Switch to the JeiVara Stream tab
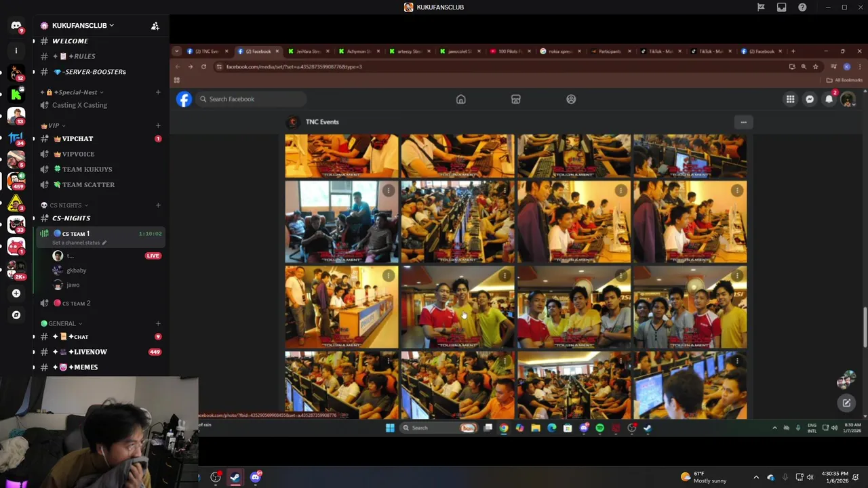This screenshot has height=488, width=868. pos(309,52)
